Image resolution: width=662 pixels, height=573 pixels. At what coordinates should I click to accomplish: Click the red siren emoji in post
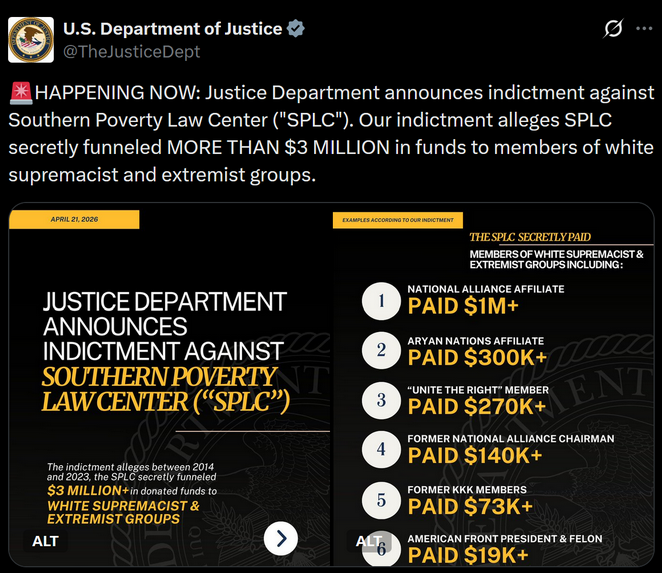click(x=20, y=93)
